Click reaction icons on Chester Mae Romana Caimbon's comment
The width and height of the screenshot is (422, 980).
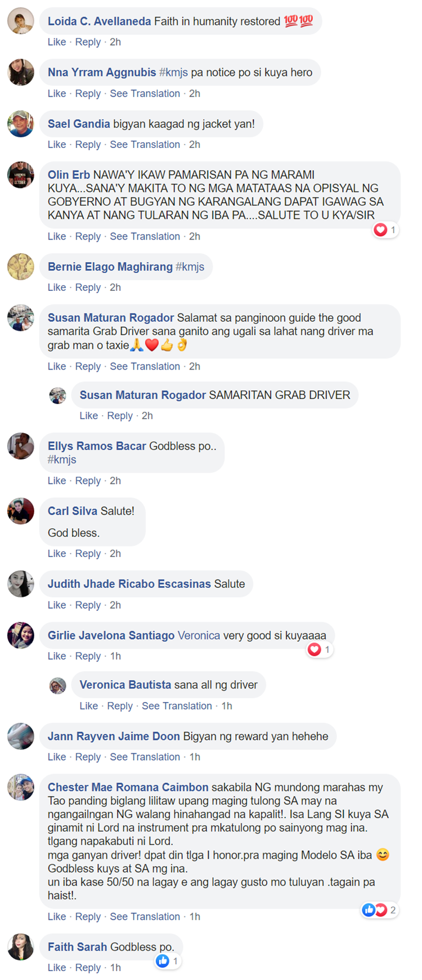pyautogui.click(x=375, y=910)
